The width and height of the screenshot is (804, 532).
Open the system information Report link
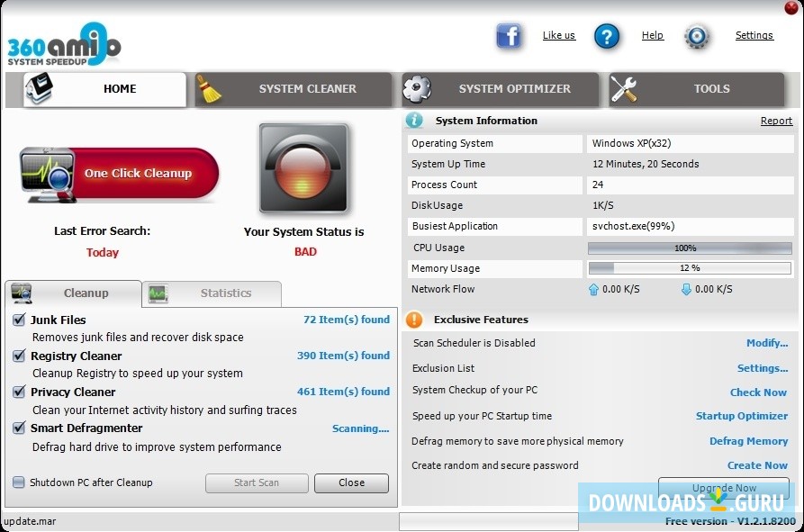click(776, 121)
